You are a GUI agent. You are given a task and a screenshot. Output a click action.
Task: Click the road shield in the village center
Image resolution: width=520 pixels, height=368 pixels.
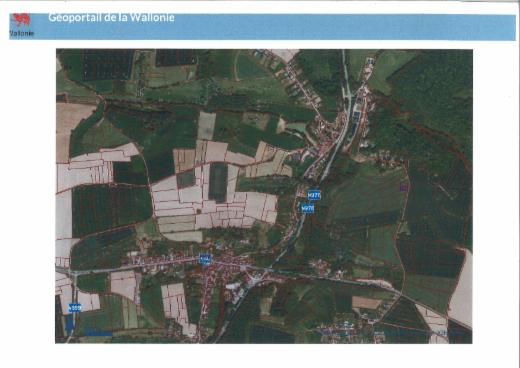[205, 259]
